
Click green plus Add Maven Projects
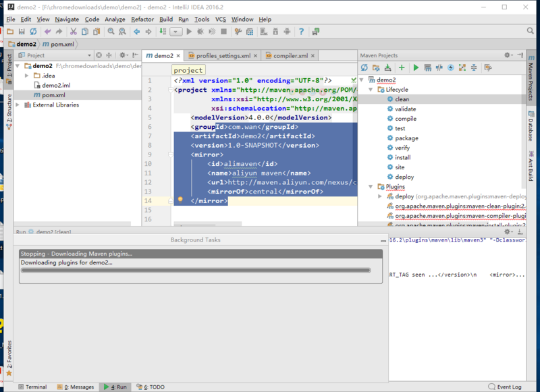coord(402,67)
